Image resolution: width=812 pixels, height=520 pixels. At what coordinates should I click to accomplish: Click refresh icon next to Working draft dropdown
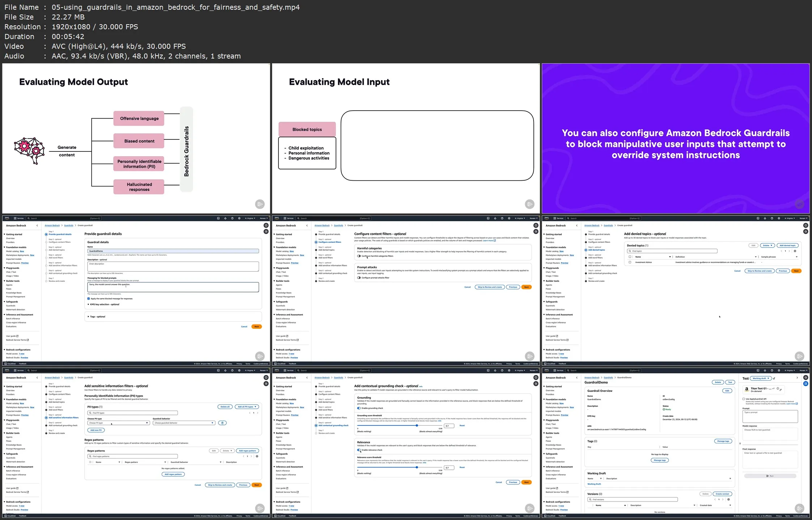(774, 378)
